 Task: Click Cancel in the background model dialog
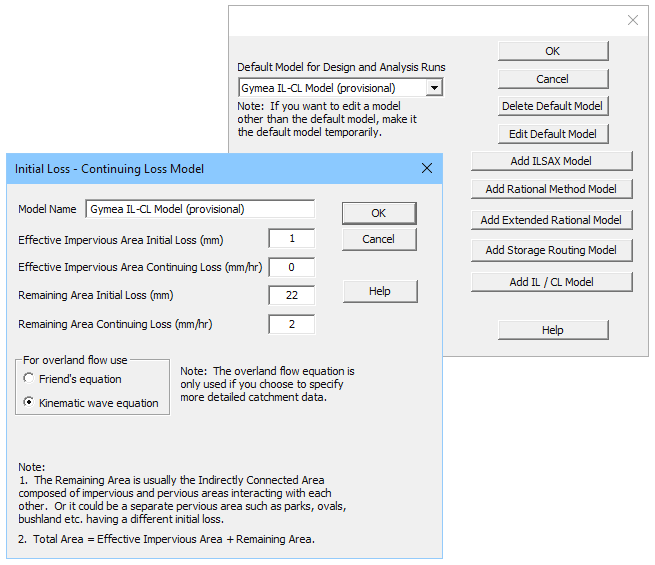tap(553, 79)
